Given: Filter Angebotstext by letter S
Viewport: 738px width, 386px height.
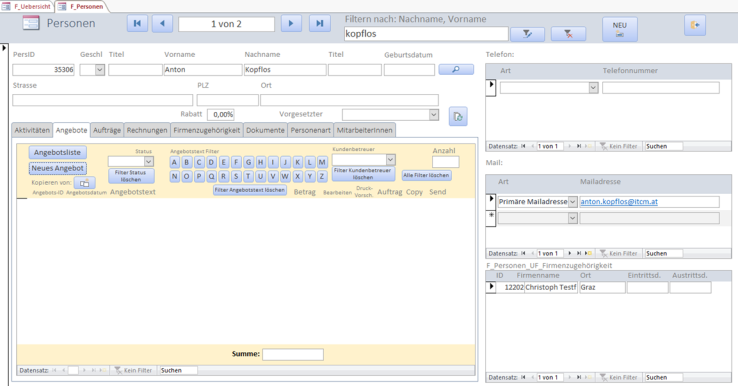Looking at the screenshot, I should tap(236, 177).
